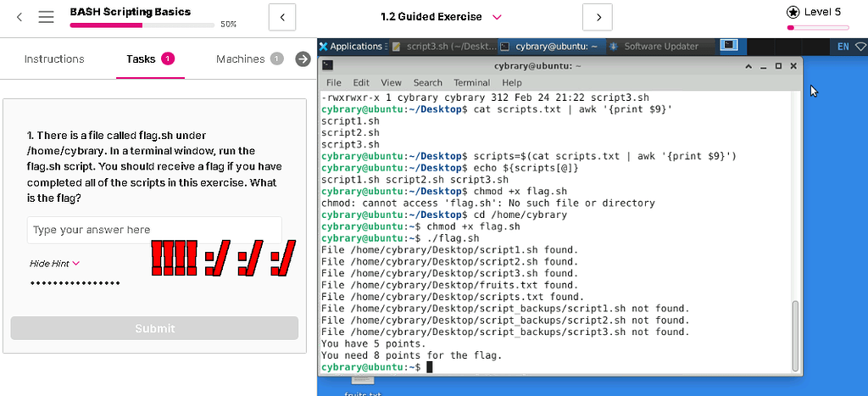Switch to the Instructions tab
Image resolution: width=868 pixels, height=396 pixels.
pos(54,59)
